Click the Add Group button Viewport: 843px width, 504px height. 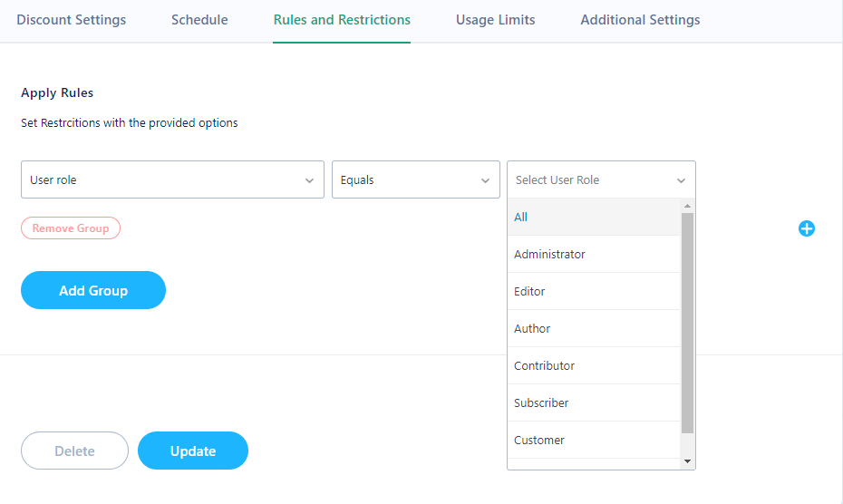93,290
